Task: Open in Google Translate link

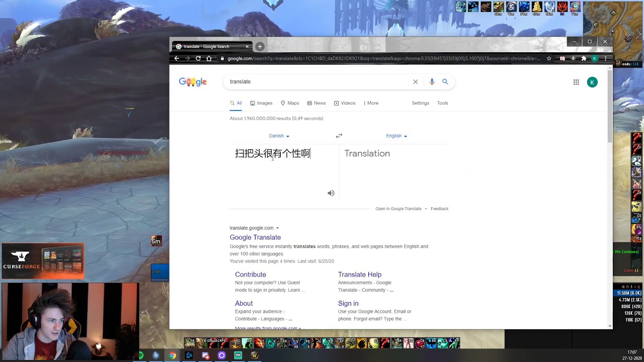Action: point(398,209)
